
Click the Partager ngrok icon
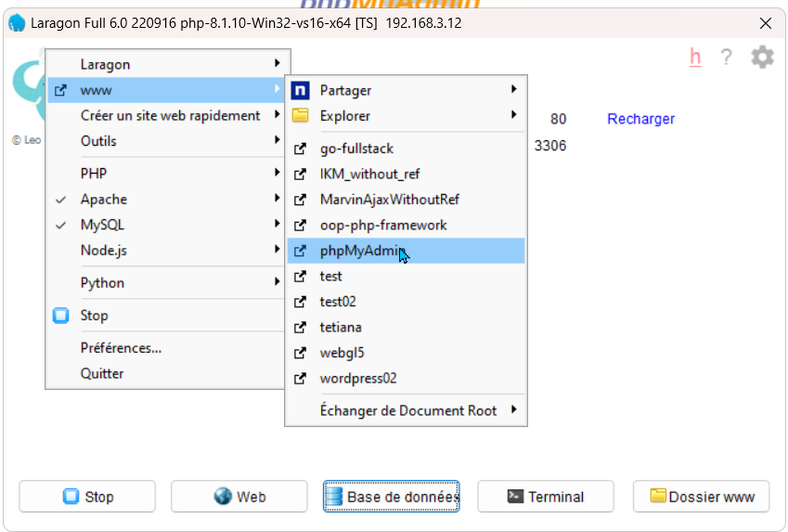(x=300, y=90)
